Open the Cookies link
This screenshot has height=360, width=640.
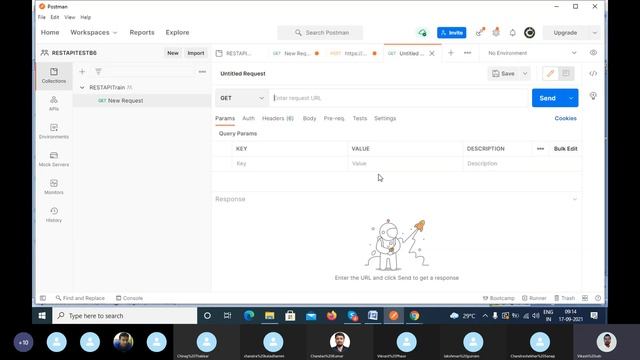[x=565, y=118]
